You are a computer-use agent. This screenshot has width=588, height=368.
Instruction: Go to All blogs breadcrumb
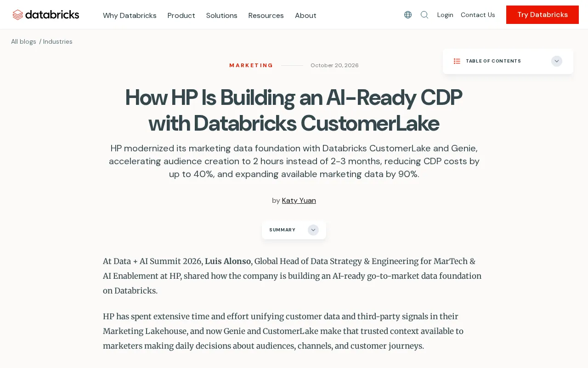[x=23, y=41]
